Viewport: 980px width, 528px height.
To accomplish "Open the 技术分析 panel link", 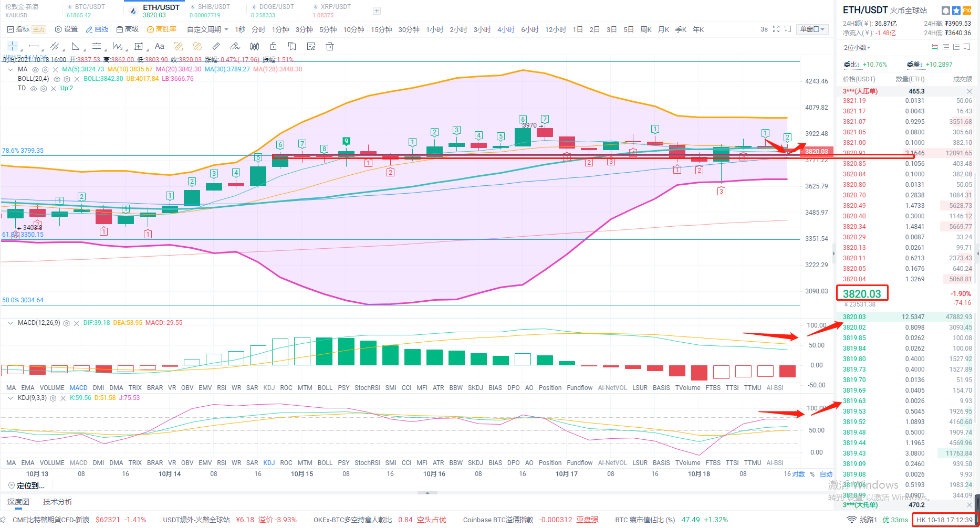I will pos(58,502).
